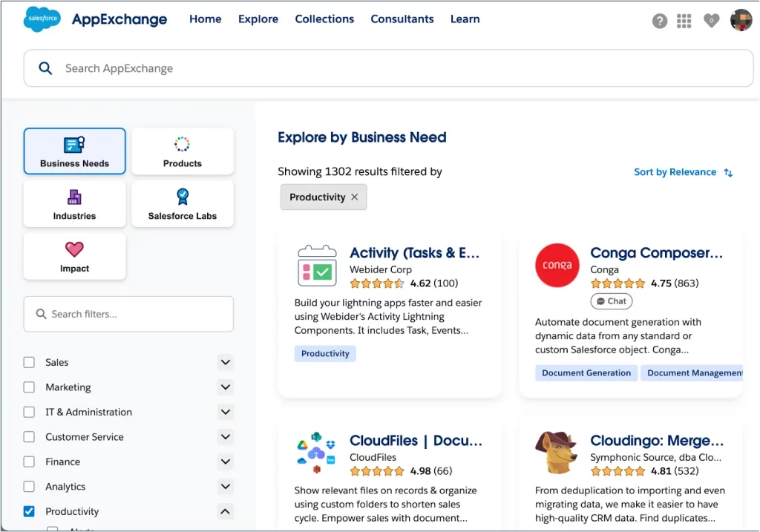
Task: Select the Salesforce Labs category
Action: [183, 203]
